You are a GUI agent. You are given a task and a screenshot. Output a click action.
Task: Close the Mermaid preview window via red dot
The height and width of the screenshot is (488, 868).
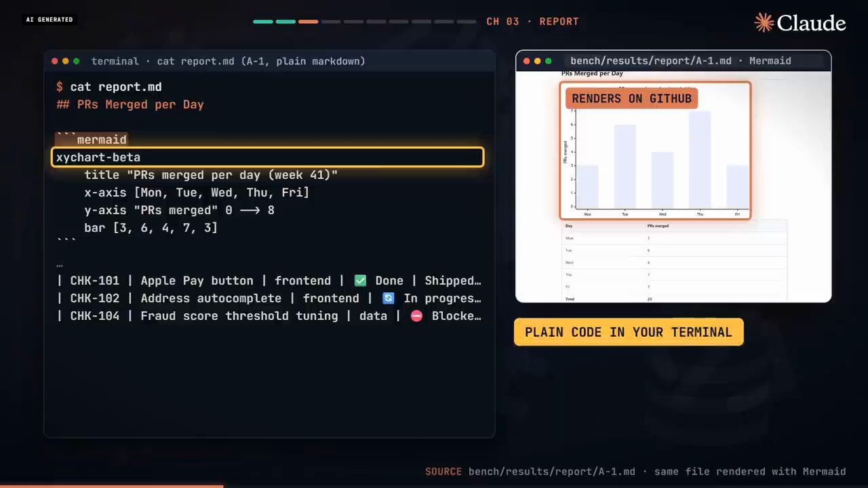(527, 61)
